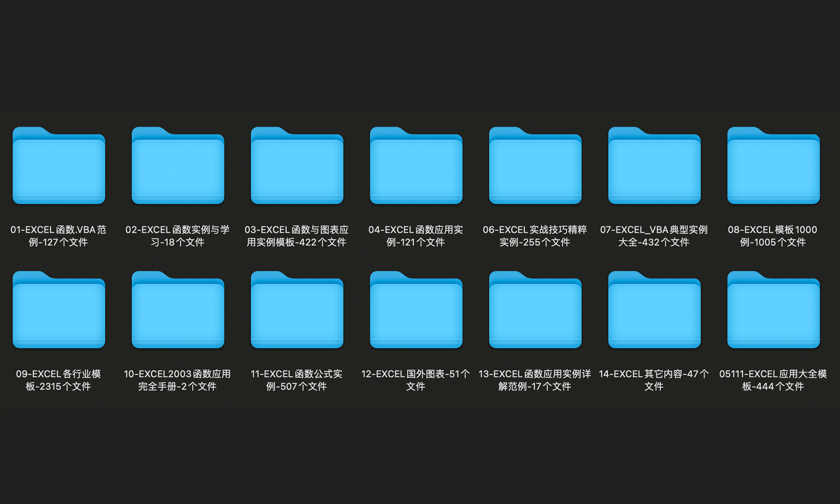Click the label text '04-EXCEL函数应用实例-121个文件'

(416, 236)
